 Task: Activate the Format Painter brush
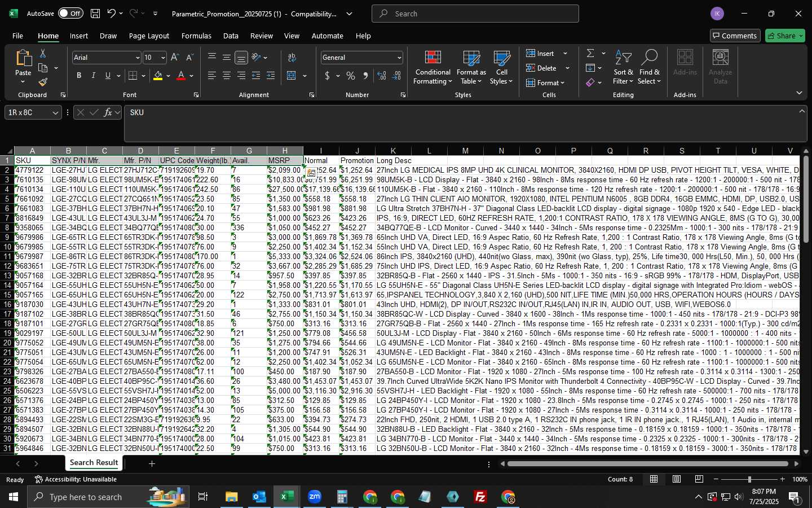tap(43, 82)
